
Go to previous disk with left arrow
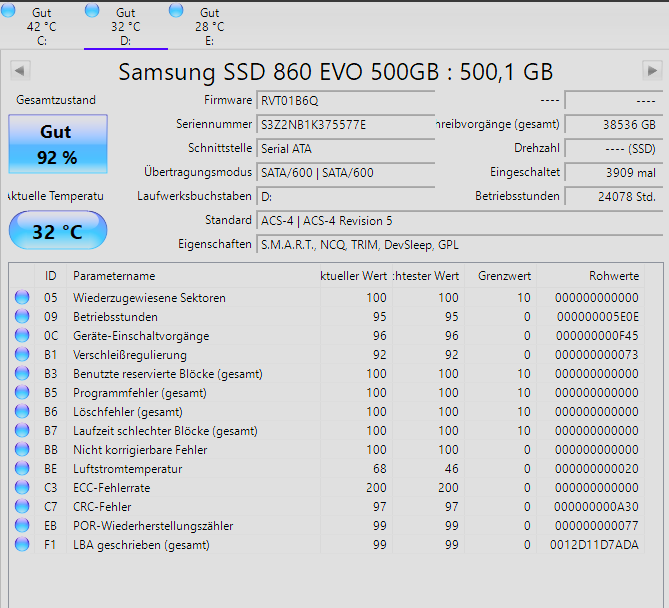20,70
